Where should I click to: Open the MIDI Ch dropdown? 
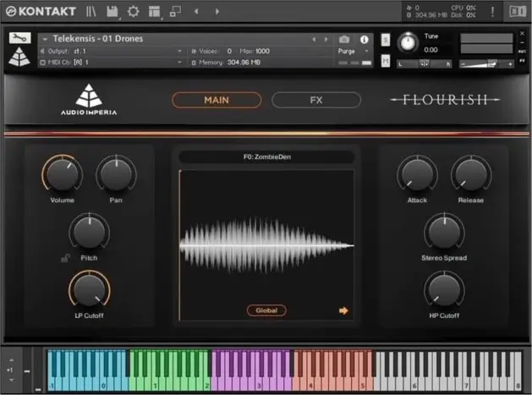coord(112,63)
